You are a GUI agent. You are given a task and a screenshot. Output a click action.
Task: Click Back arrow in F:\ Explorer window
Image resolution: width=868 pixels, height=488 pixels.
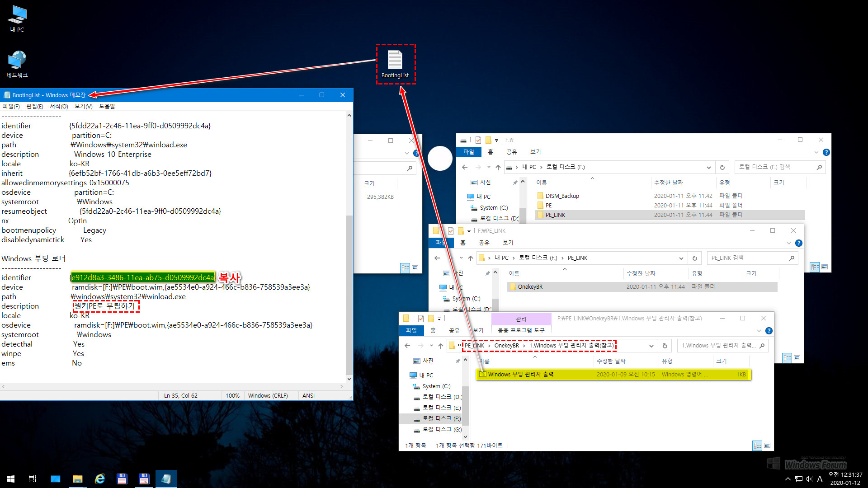coord(465,167)
